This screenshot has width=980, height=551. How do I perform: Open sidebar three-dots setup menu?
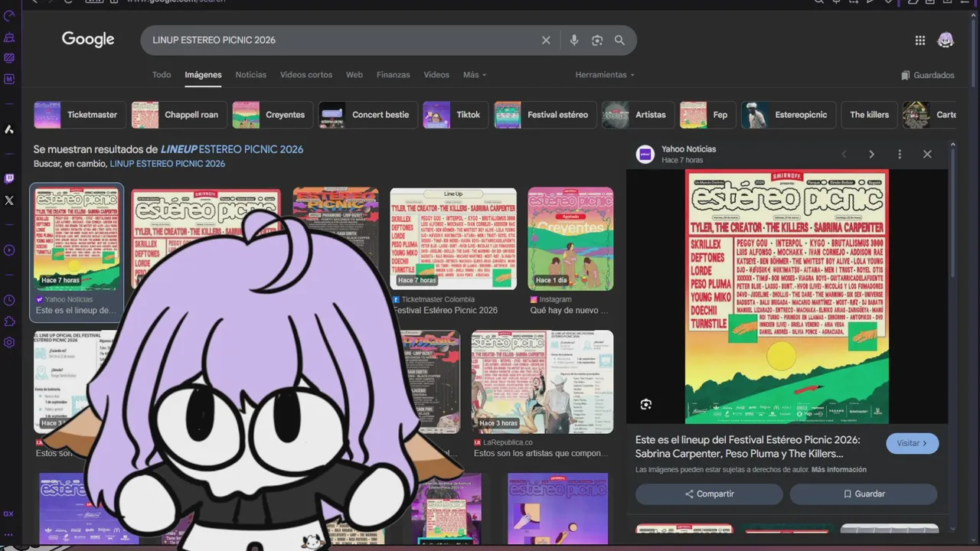tap(8, 535)
